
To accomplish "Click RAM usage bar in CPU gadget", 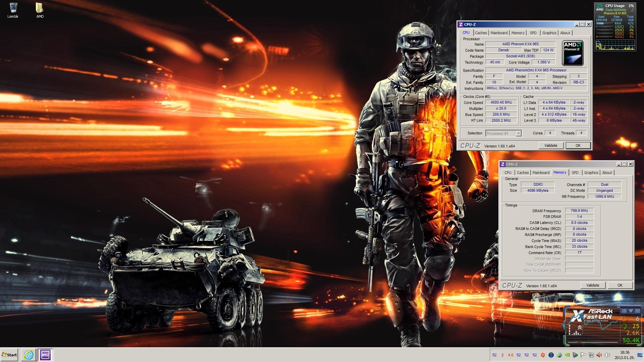I will click(x=605, y=23).
